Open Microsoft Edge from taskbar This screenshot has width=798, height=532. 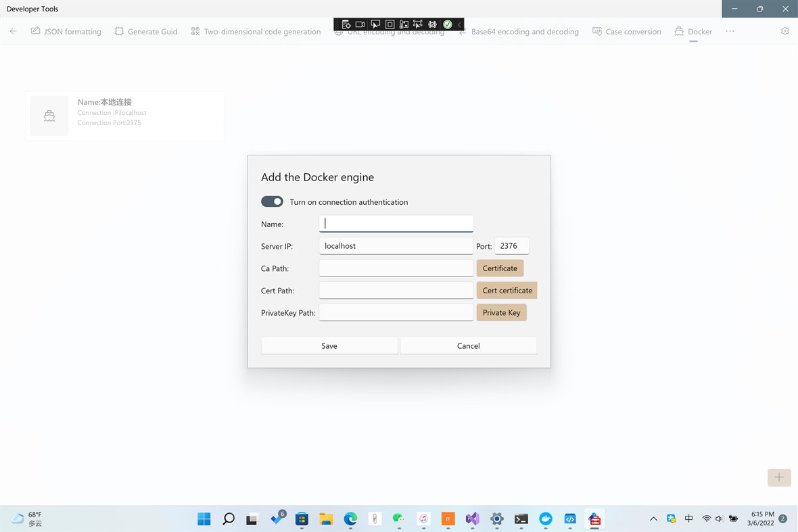[351, 518]
